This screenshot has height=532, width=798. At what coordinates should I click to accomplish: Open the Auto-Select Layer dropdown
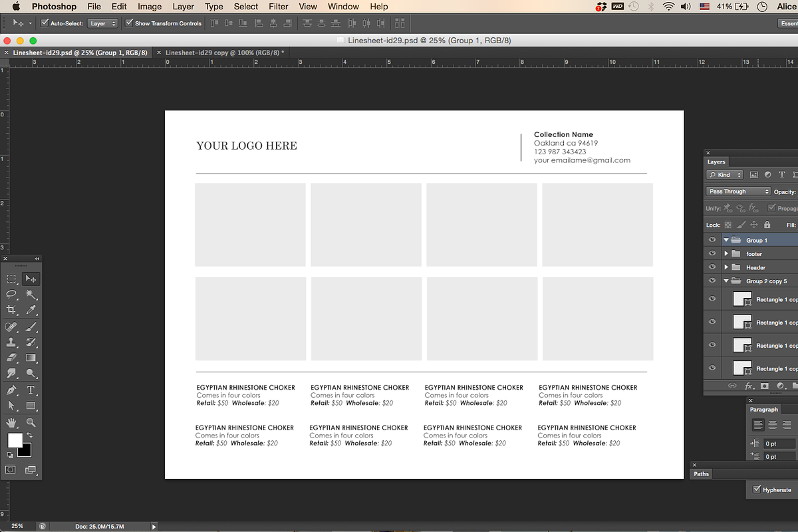(102, 23)
